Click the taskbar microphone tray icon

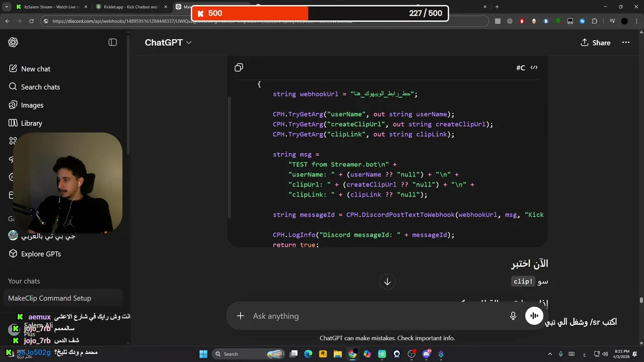[x=561, y=354]
